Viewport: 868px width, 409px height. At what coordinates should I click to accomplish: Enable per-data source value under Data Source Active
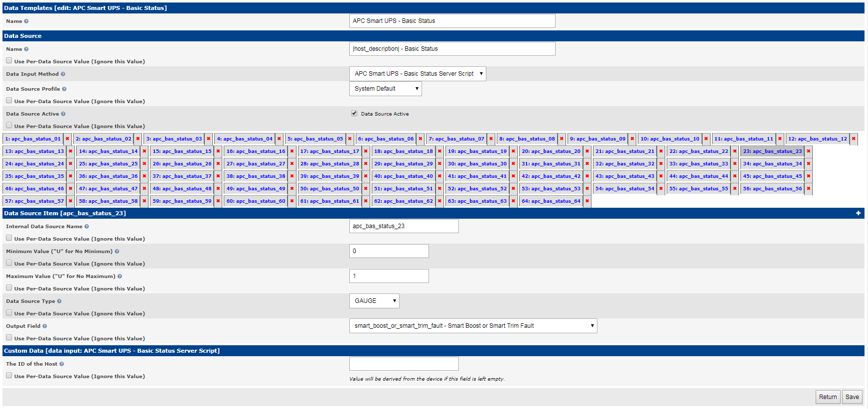9,126
